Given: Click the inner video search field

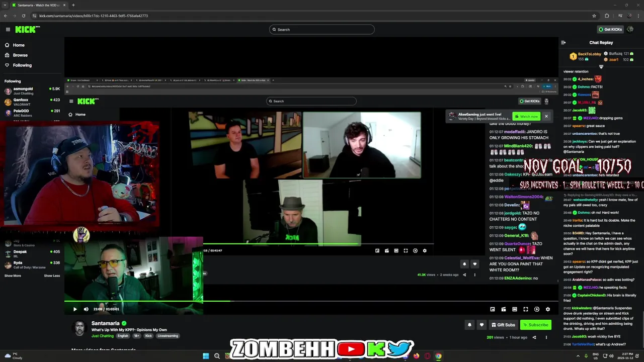Looking at the screenshot, I should click(x=311, y=101).
